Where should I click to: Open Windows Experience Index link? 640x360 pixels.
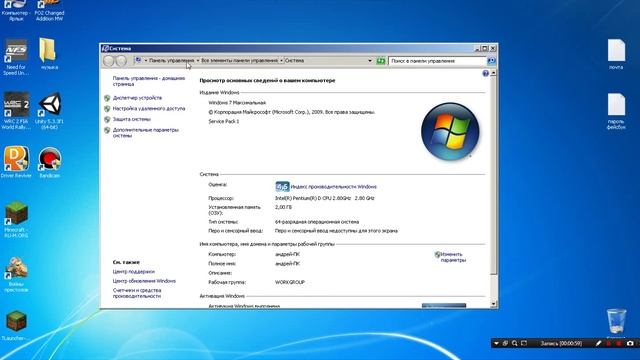click(333, 187)
